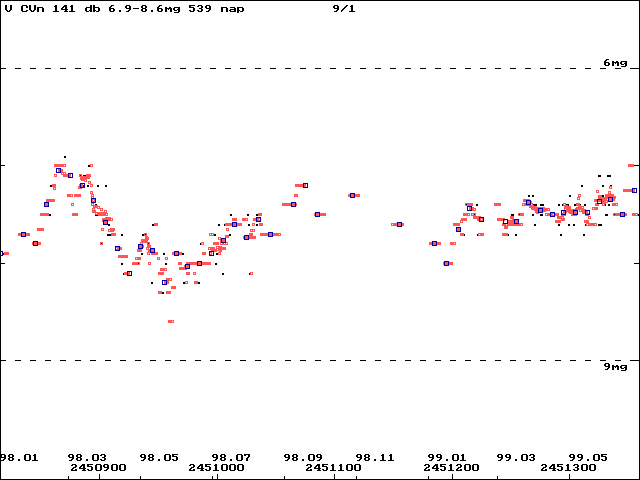Click the "99.03" date axis label
This screenshot has width=640, height=480.
pos(516,457)
